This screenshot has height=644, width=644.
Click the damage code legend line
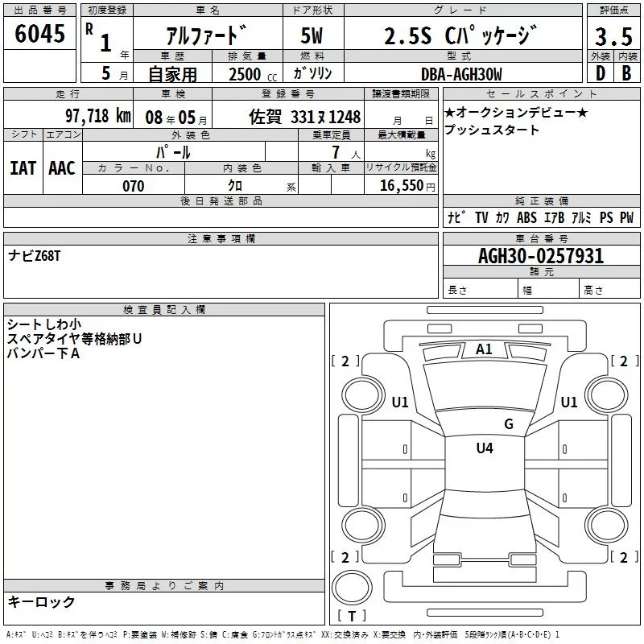(x=283, y=634)
